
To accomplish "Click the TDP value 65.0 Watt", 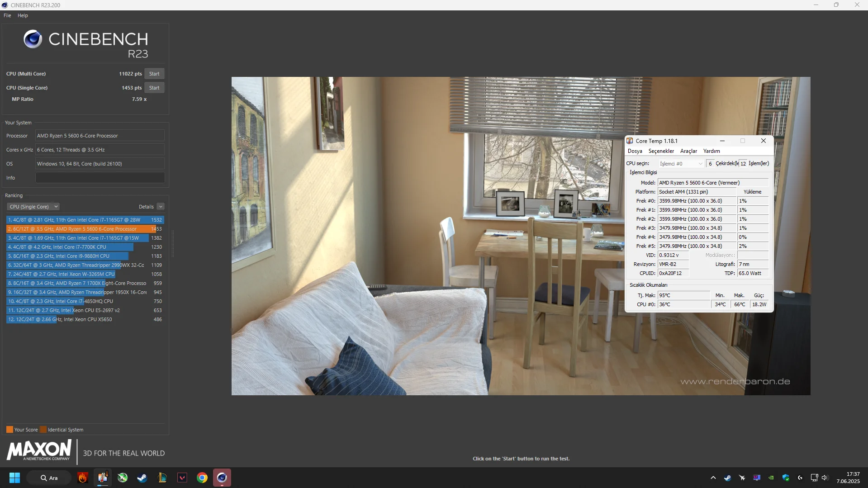I will (x=753, y=273).
